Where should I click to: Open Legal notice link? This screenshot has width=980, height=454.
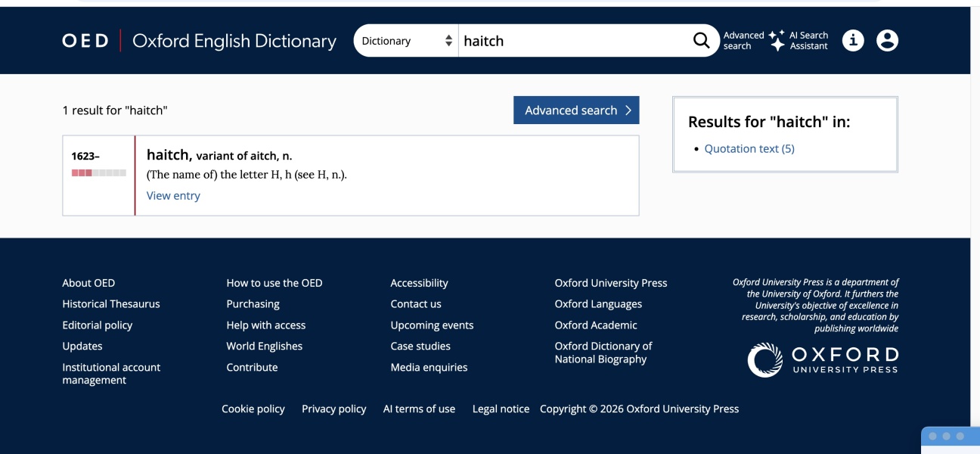point(501,409)
